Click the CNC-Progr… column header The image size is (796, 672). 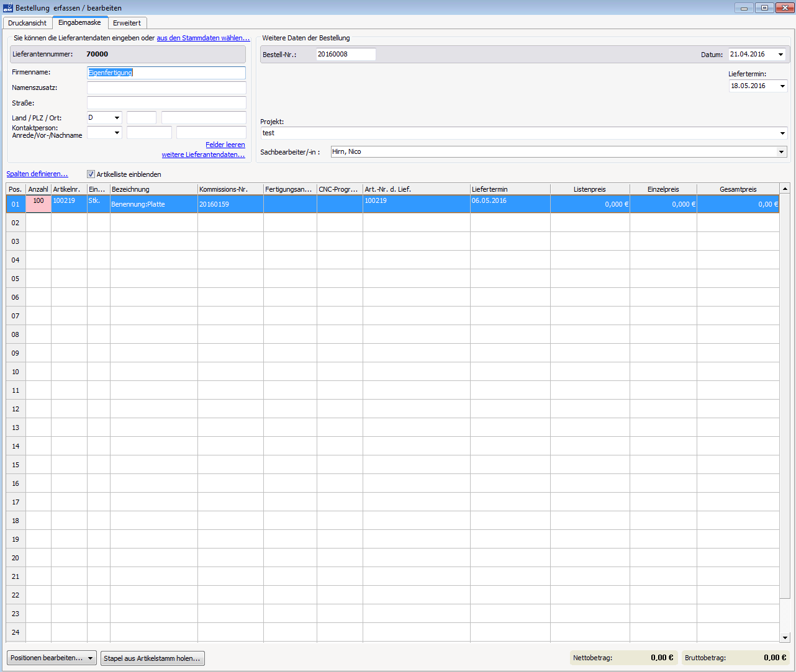[340, 189]
